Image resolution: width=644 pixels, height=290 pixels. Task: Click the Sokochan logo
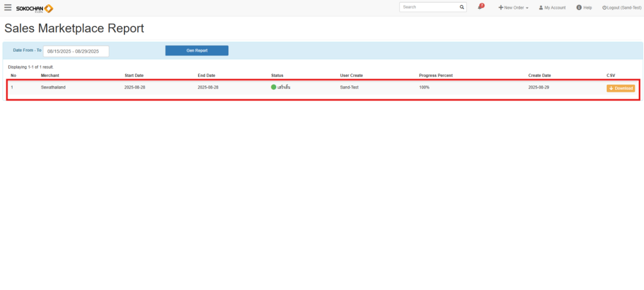(35, 8)
